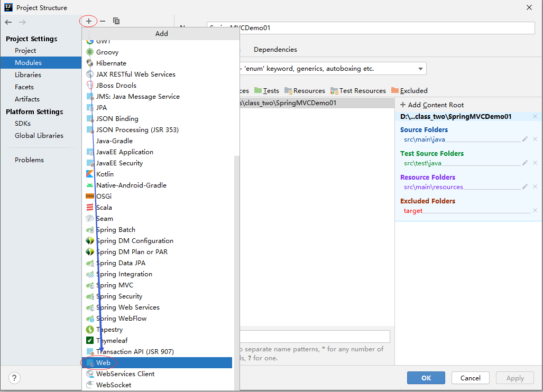
Task: Click the Spring DM Configuration icon
Action: tap(90, 240)
